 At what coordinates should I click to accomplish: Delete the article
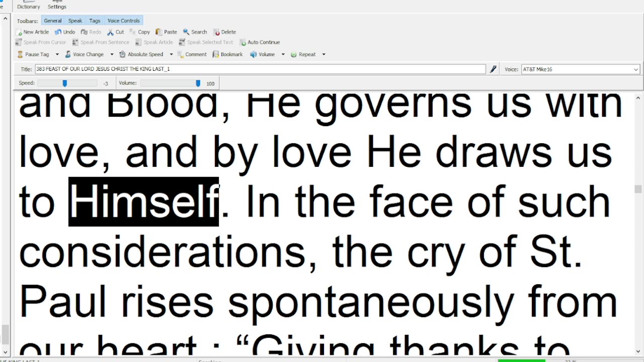(225, 32)
